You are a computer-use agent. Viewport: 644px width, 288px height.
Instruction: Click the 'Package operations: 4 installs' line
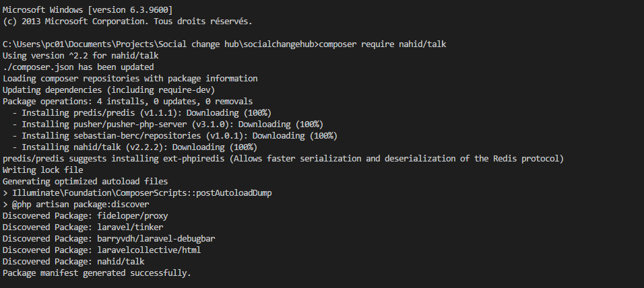point(127,101)
